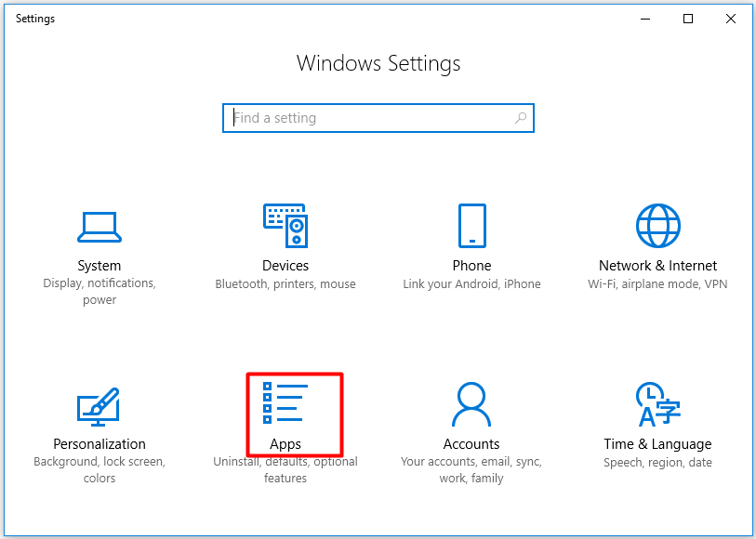
Task: Open the Accounts person icon
Action: point(471,404)
